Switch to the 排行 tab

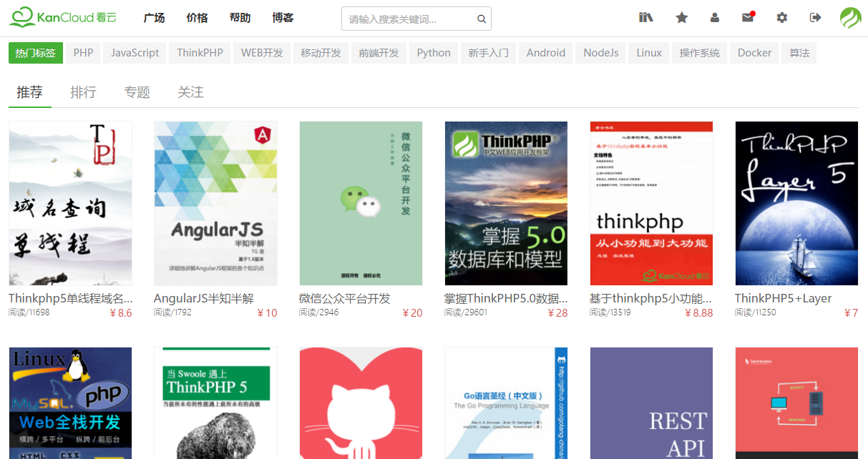pos(83,92)
